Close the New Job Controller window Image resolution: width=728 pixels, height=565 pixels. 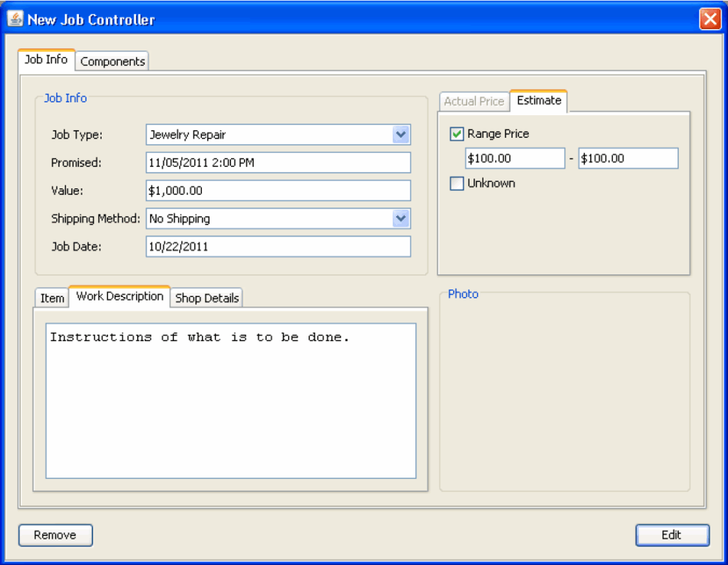pyautogui.click(x=710, y=19)
